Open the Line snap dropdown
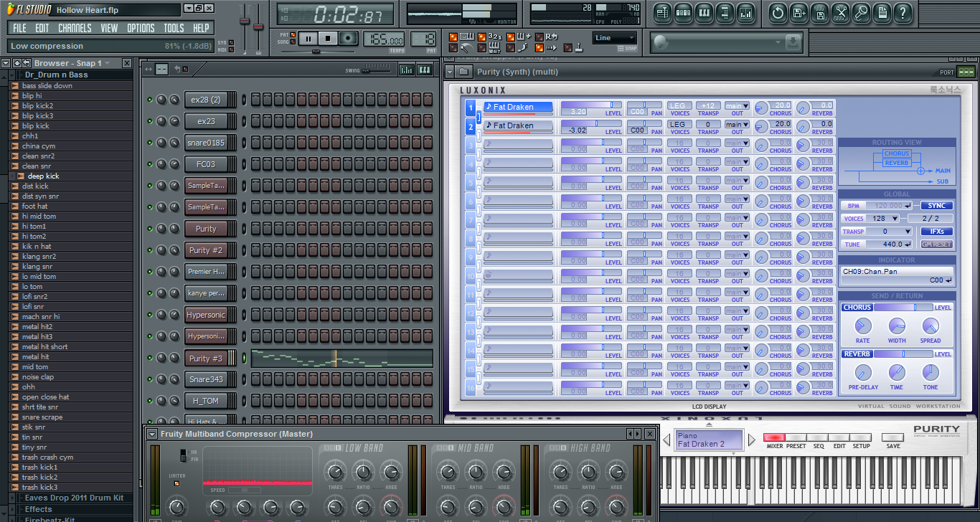980x522 pixels. point(615,38)
